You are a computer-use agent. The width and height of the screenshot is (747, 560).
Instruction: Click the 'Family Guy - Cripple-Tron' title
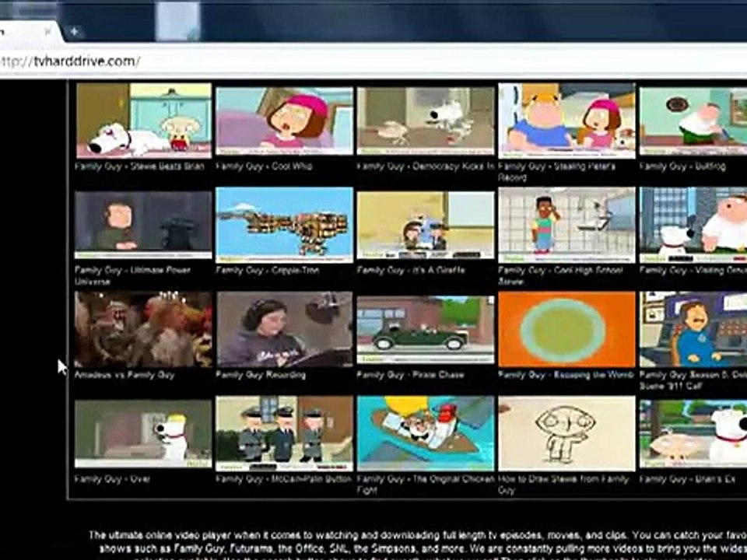tap(268, 270)
